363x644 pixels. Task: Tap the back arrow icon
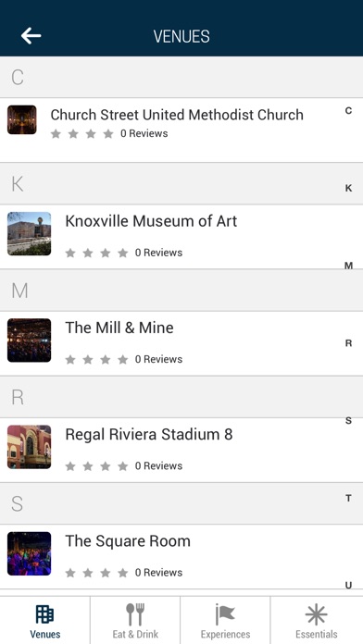point(31,36)
